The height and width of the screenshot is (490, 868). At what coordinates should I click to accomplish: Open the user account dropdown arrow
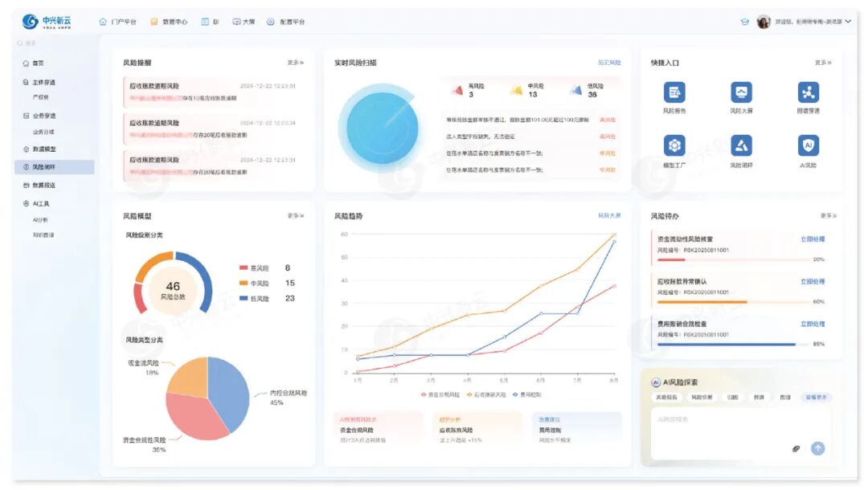[x=849, y=22]
